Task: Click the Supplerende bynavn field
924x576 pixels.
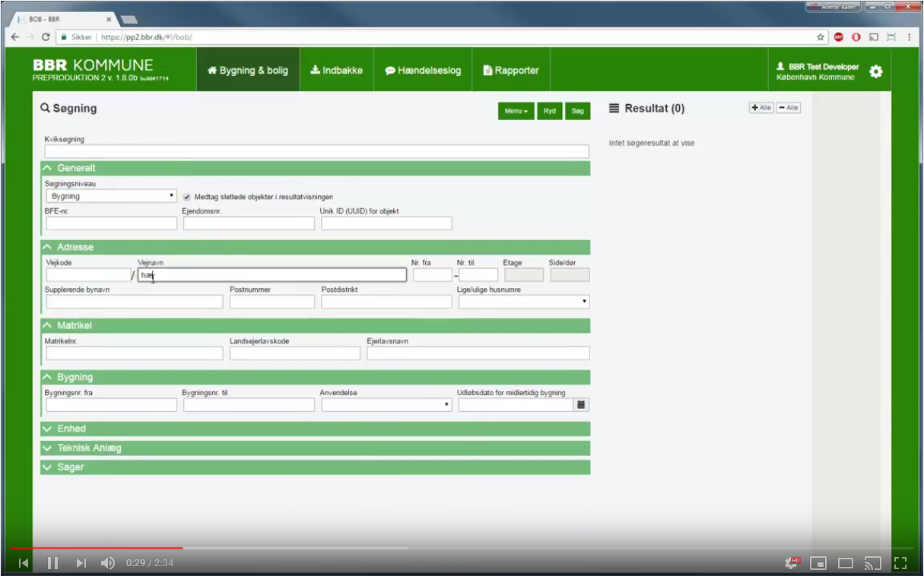Action: click(135, 302)
